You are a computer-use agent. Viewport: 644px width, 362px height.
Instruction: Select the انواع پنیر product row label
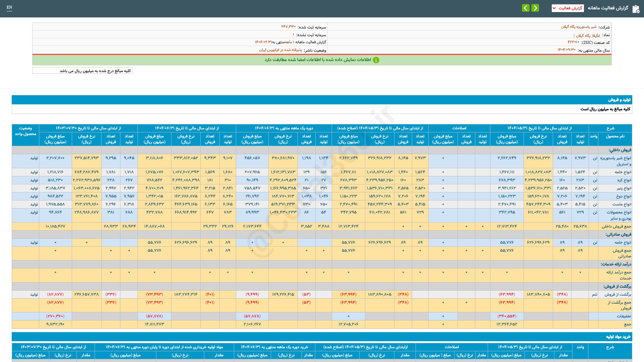tap(624, 188)
